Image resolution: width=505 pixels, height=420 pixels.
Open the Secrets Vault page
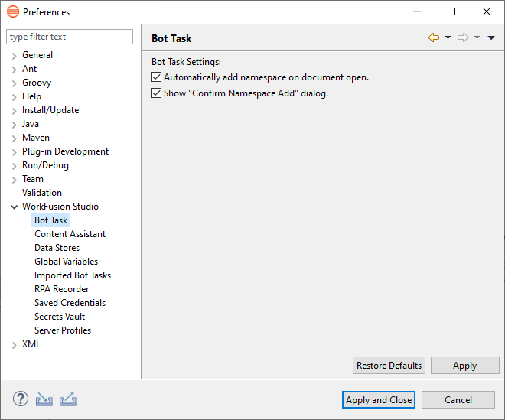60,317
